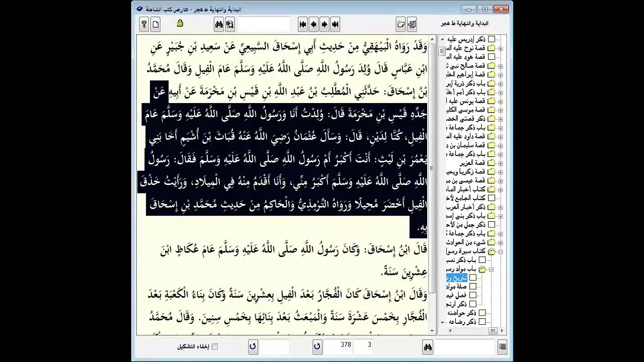
Task: Expand the شيء من الحوادث node
Action: click(501, 242)
